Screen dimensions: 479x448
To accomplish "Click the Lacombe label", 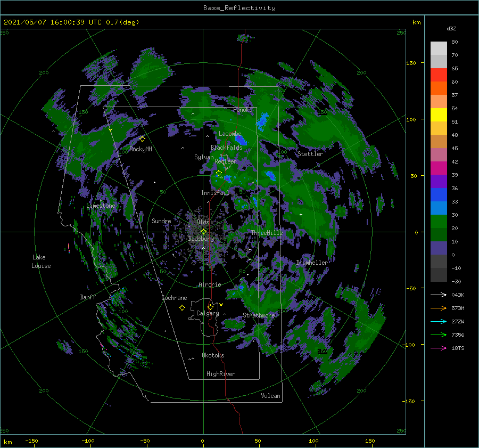I will [230, 134].
